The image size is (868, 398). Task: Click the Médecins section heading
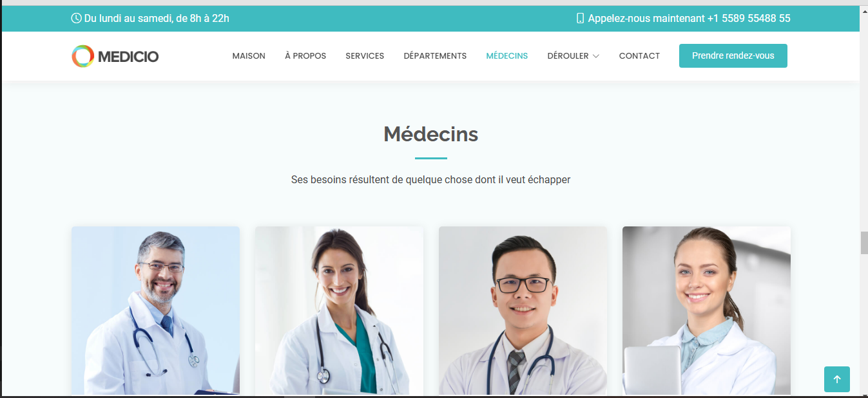pos(430,134)
